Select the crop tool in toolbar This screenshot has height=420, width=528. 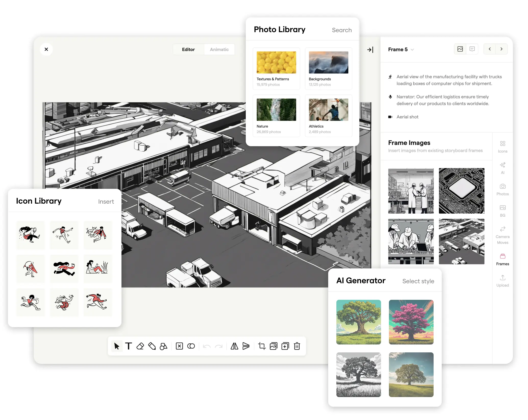pyautogui.click(x=261, y=346)
